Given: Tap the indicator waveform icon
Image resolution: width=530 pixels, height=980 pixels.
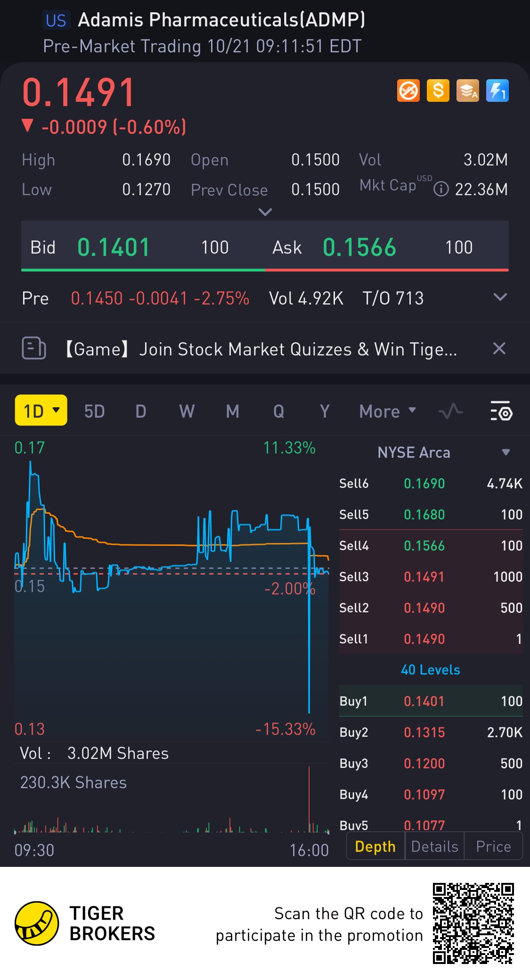Looking at the screenshot, I should (x=450, y=411).
